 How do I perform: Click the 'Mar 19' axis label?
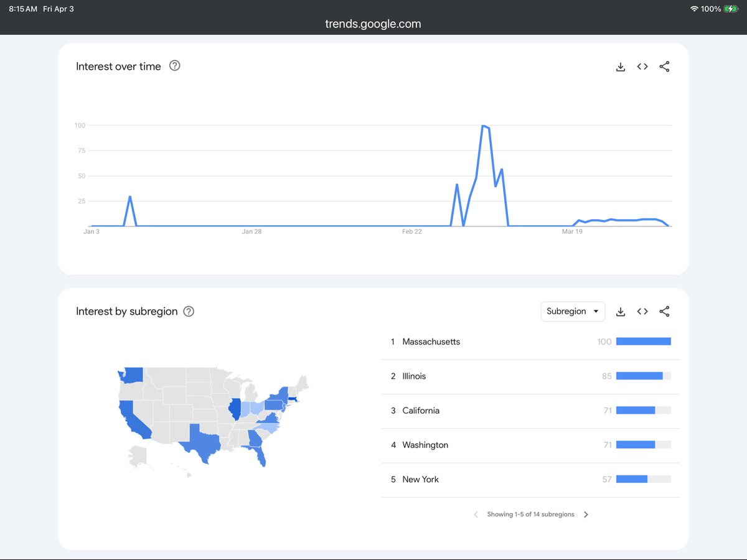(x=572, y=231)
